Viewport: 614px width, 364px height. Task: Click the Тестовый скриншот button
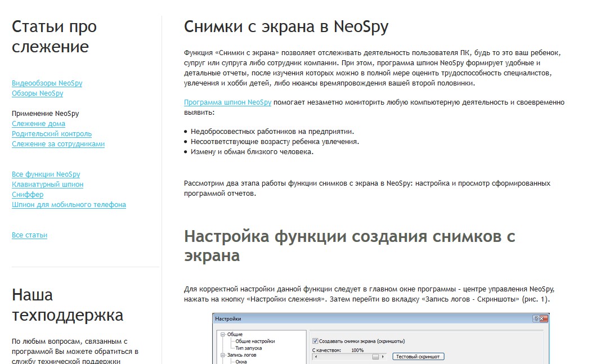[x=418, y=357]
